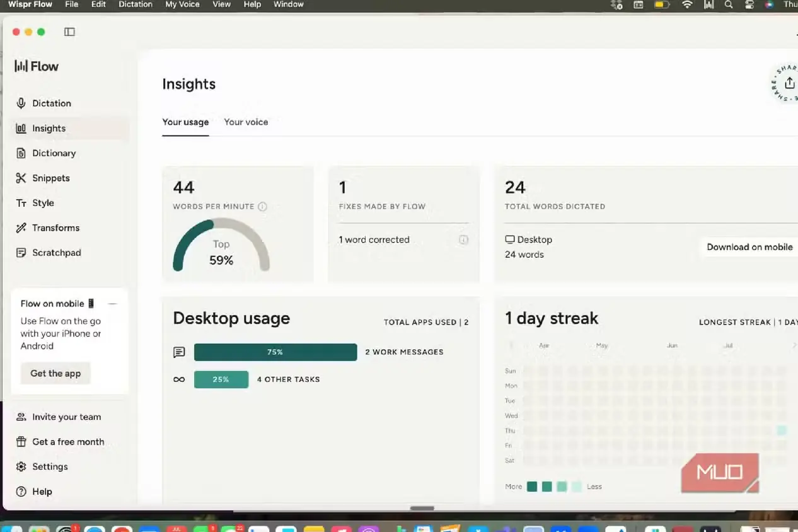Open the File menu
The height and width of the screenshot is (532, 798).
[72, 4]
